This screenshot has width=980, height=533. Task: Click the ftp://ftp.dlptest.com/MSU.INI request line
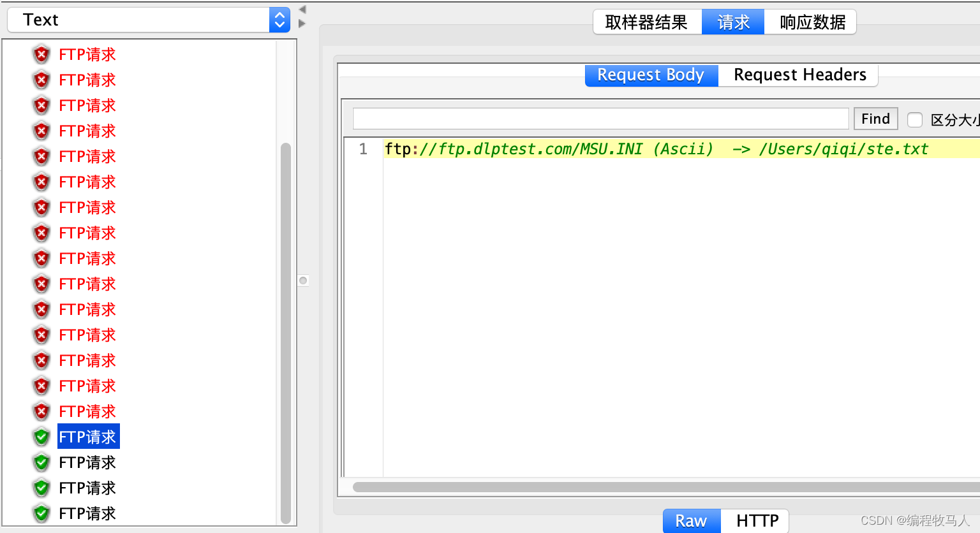[x=657, y=149]
